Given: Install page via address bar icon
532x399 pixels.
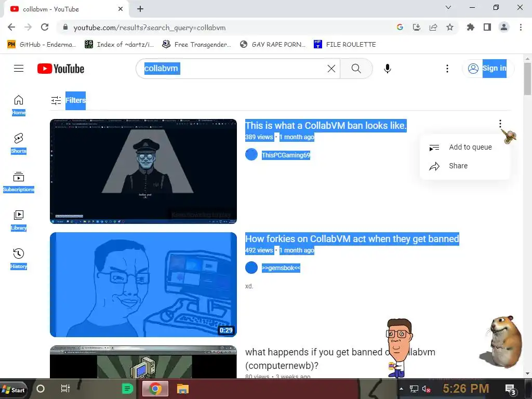Looking at the screenshot, I should 417,27.
